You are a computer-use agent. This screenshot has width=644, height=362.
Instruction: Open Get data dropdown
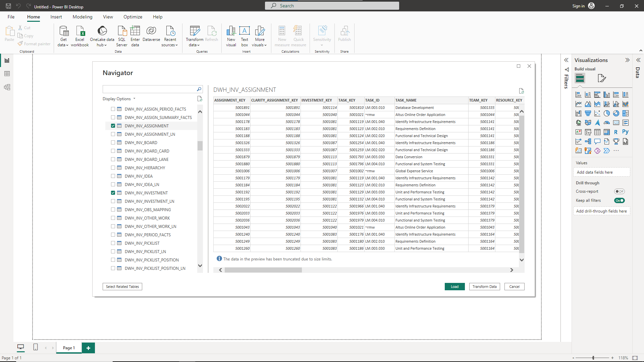tap(63, 36)
